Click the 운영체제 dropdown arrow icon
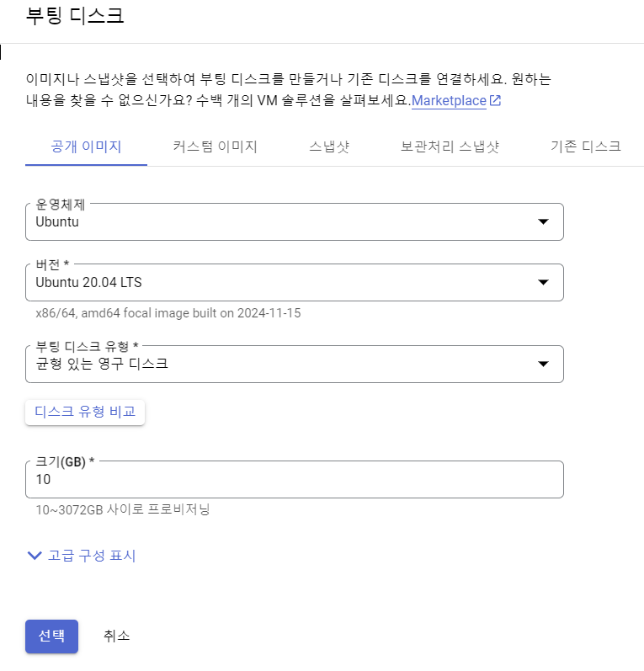 pos(543,221)
